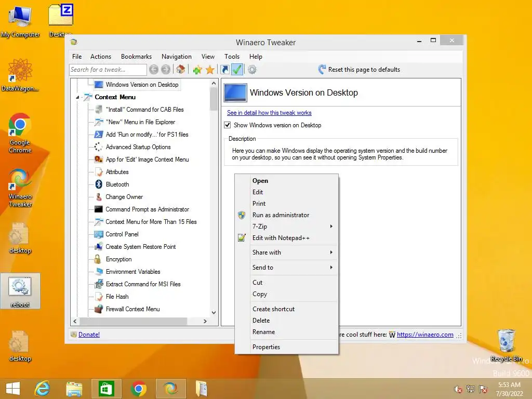Choose Open in the context menu
Screen dimensions: 532x399
tap(287, 180)
